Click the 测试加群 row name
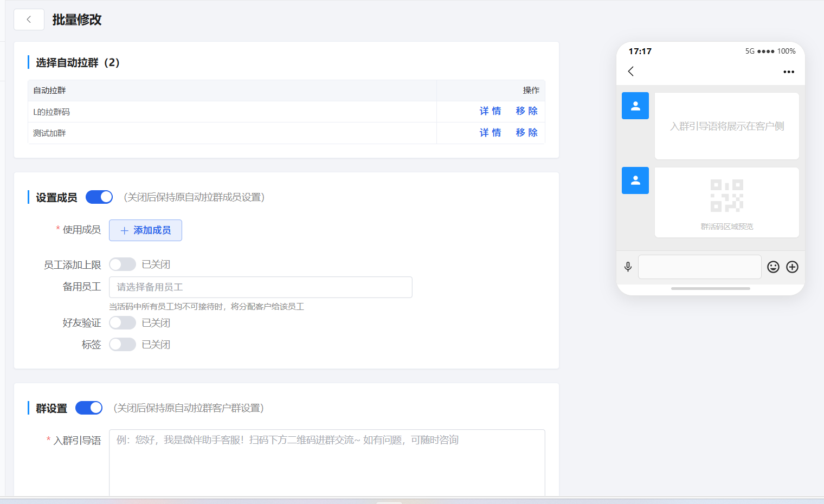The height and width of the screenshot is (504, 824). 49,133
